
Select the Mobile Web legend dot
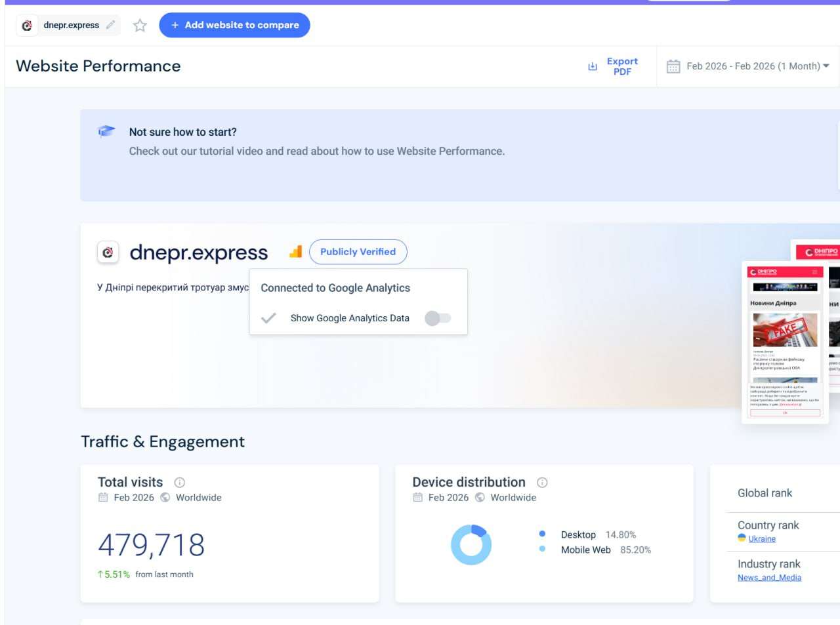pos(542,549)
